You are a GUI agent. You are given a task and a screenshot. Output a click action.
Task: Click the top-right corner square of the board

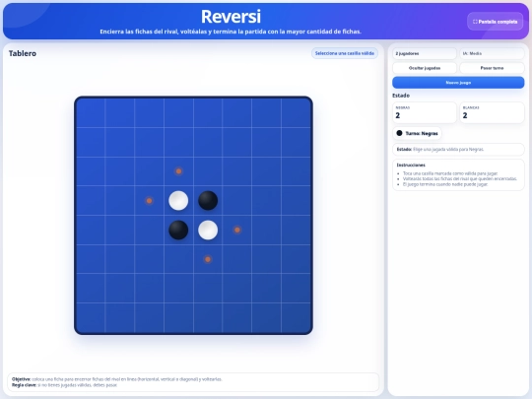point(296,113)
